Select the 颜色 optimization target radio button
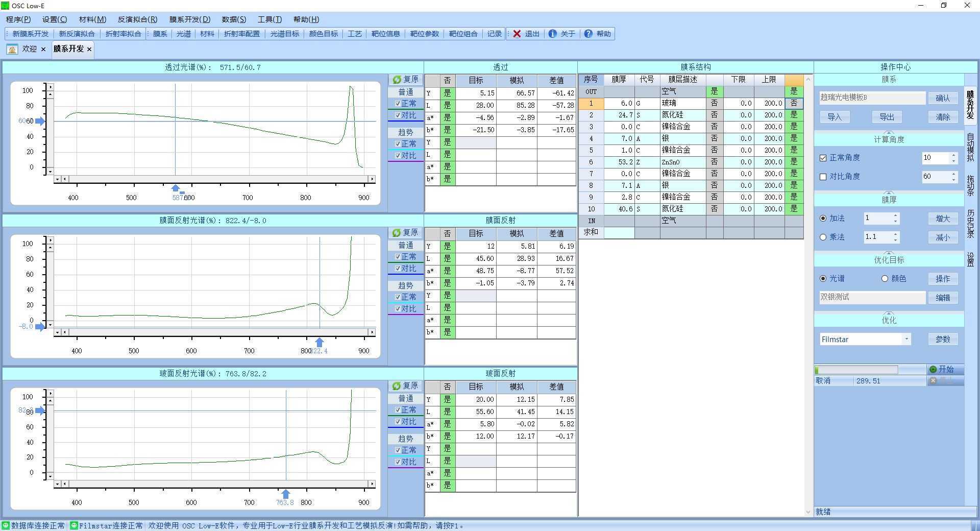 [885, 279]
